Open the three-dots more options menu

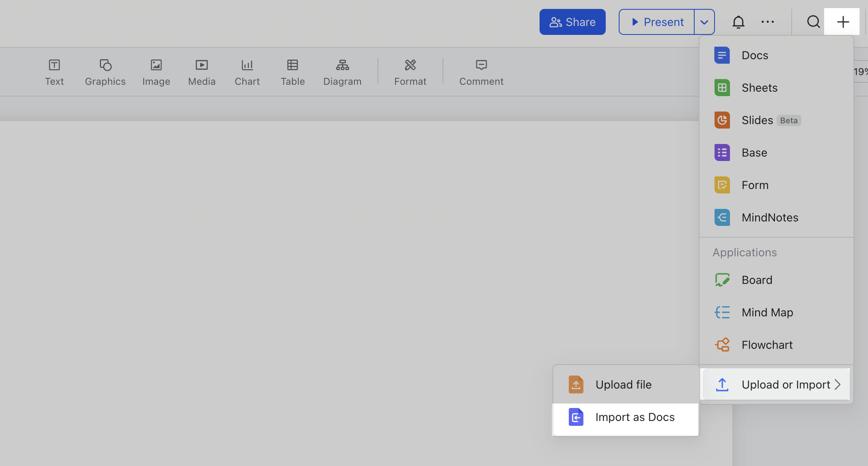point(767,22)
